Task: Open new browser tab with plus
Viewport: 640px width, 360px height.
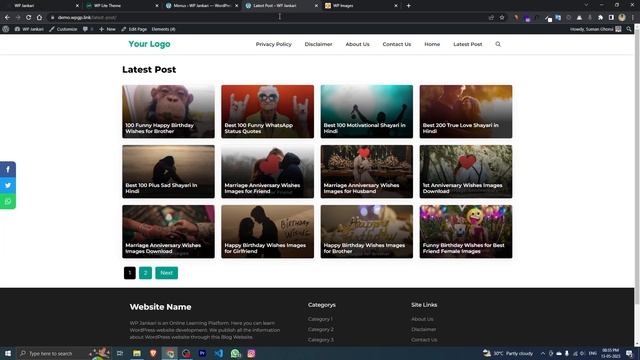Action: point(408,6)
